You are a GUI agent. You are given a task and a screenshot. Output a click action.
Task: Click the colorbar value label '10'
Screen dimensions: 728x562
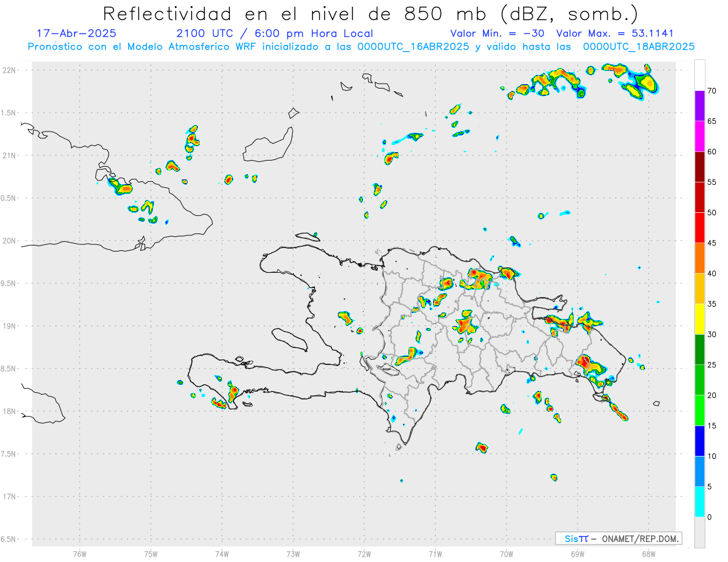click(712, 456)
